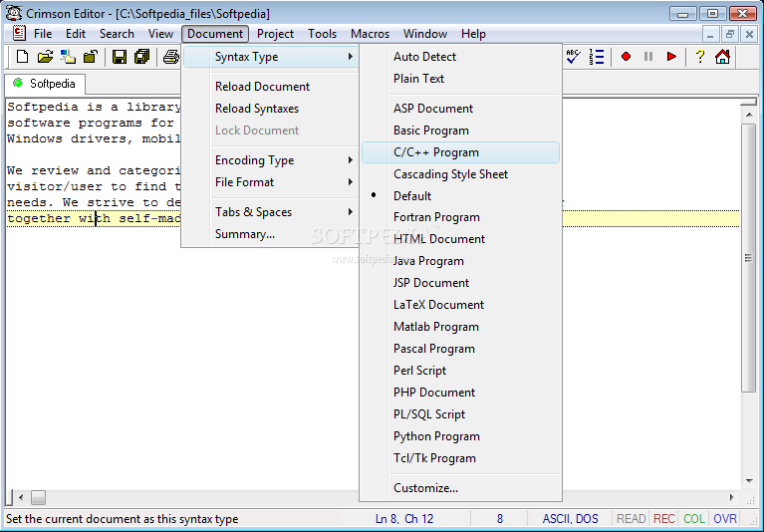Open help with the question mark icon

[700, 57]
